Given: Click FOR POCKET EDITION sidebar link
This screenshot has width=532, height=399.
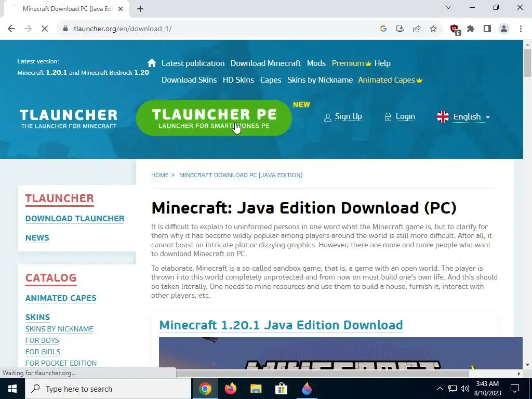Looking at the screenshot, I should click(x=61, y=363).
